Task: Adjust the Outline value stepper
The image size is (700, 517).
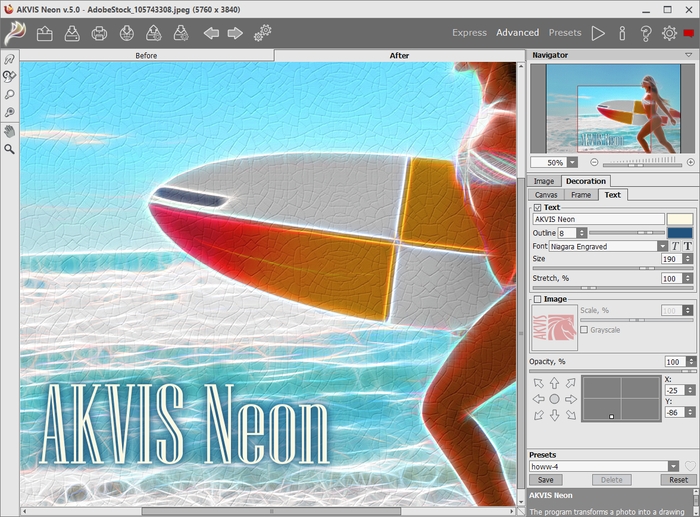Action: (x=581, y=233)
